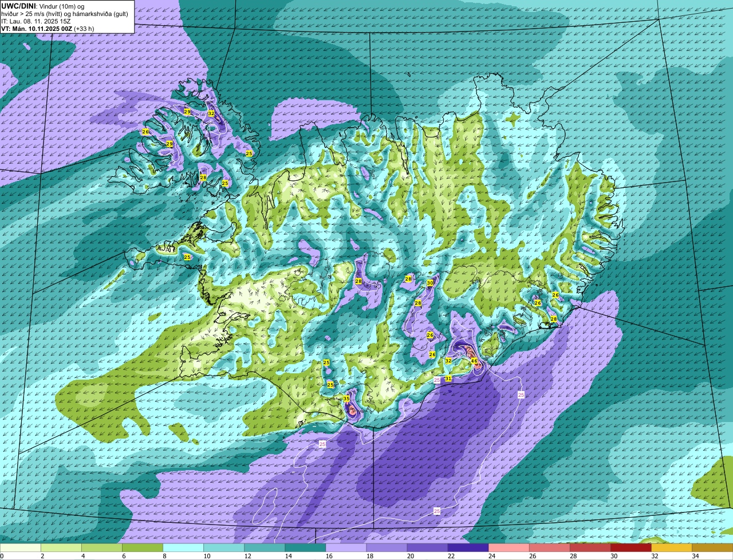Select the 8–10 m/s pale cyan legend swatch

184,548
